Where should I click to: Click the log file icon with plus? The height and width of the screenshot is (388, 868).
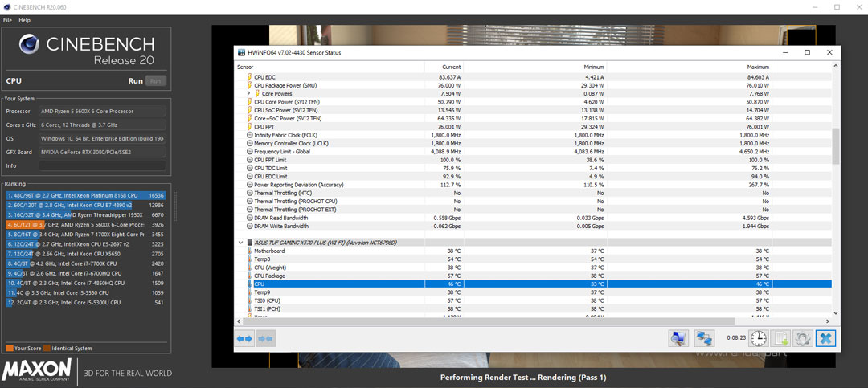pyautogui.click(x=781, y=337)
